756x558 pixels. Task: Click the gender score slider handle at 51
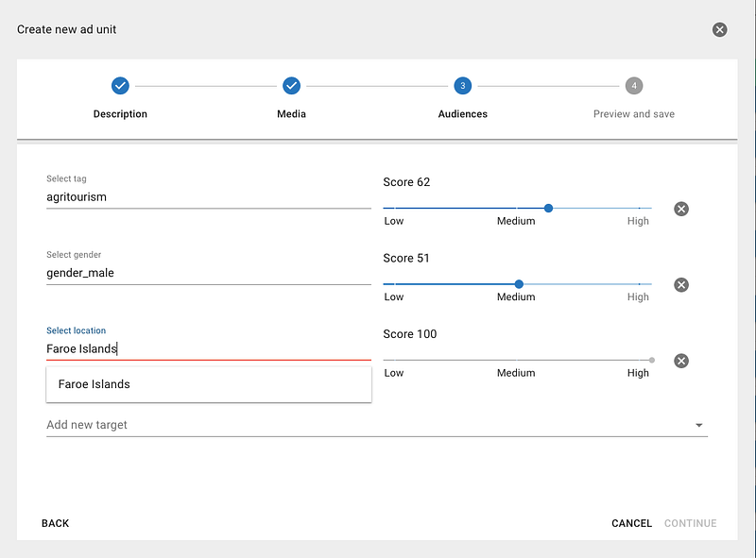coord(519,283)
